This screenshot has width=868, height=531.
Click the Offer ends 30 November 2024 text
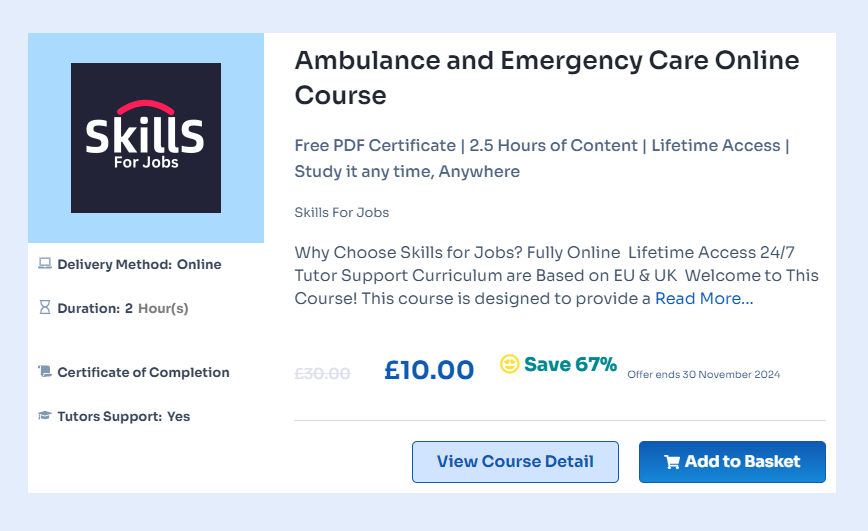pyautogui.click(x=703, y=375)
